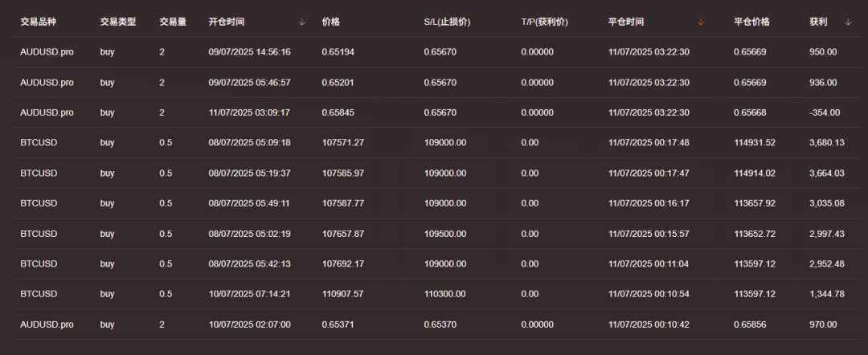Click the profit value 936.00
The image size is (868, 355).
point(823,83)
